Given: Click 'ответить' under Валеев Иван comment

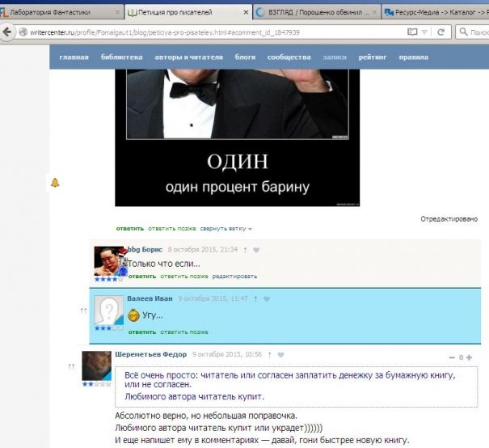Looking at the screenshot, I should [141, 332].
